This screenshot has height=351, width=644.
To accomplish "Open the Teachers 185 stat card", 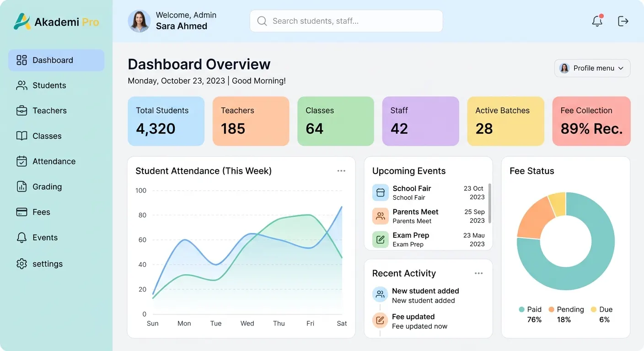I will (251, 121).
